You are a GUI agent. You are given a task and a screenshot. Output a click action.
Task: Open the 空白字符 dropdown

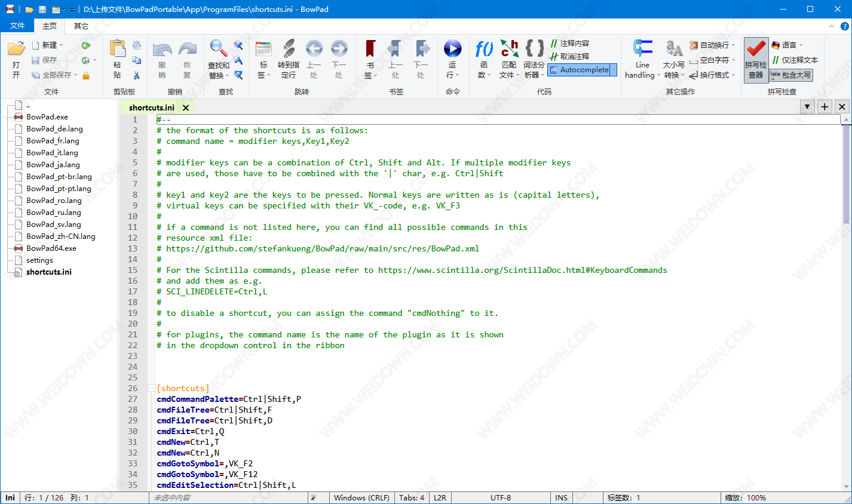point(733,60)
